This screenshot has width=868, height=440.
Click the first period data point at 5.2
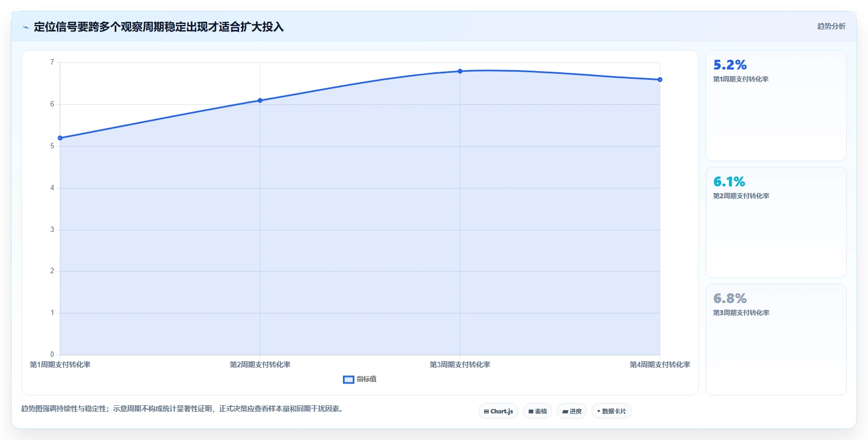60,138
